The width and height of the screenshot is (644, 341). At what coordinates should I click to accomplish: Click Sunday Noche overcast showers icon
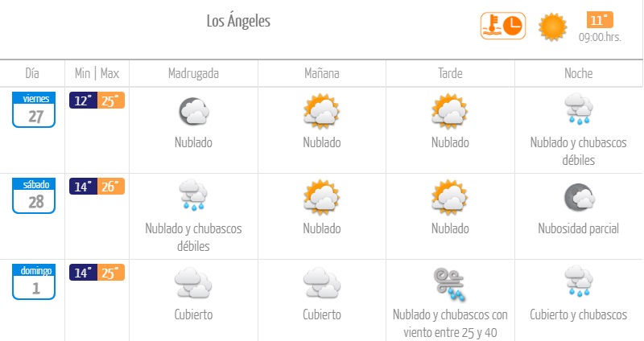tap(579, 283)
